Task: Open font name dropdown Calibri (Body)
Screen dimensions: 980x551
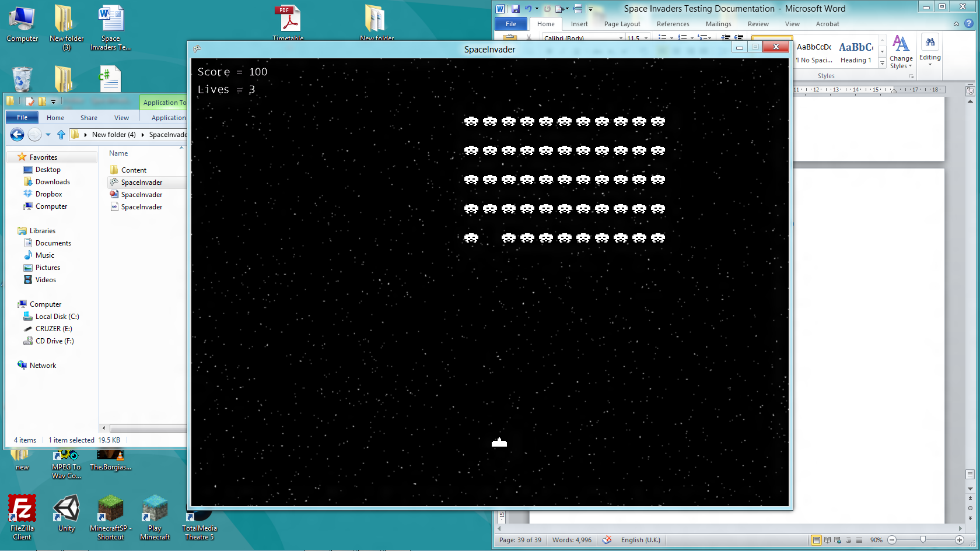Action: point(621,38)
